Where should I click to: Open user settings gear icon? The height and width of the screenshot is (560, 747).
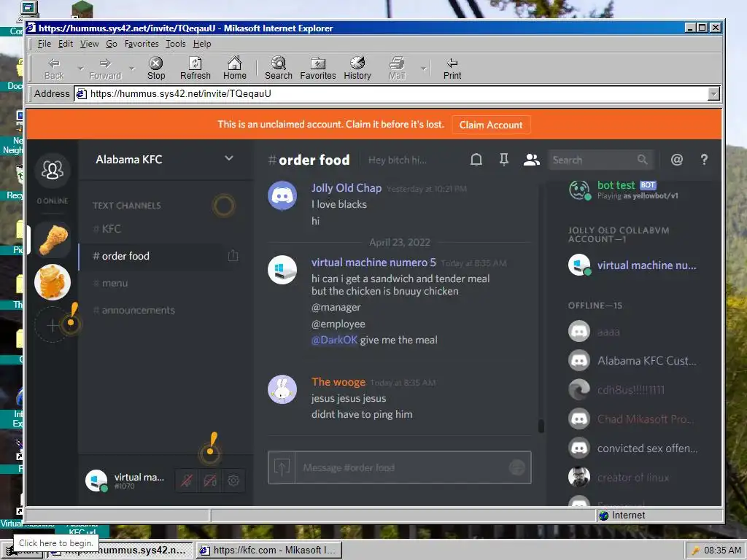pos(233,481)
